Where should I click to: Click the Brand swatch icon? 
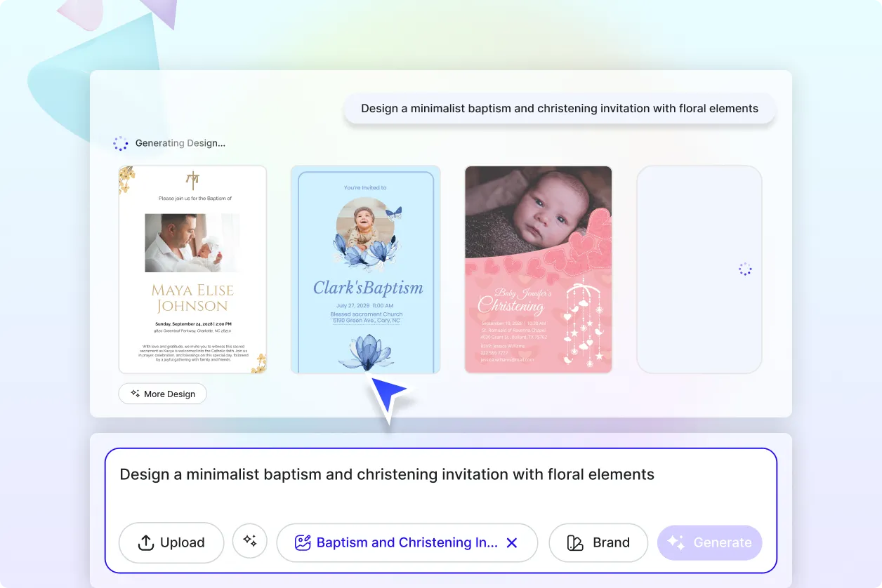(575, 543)
